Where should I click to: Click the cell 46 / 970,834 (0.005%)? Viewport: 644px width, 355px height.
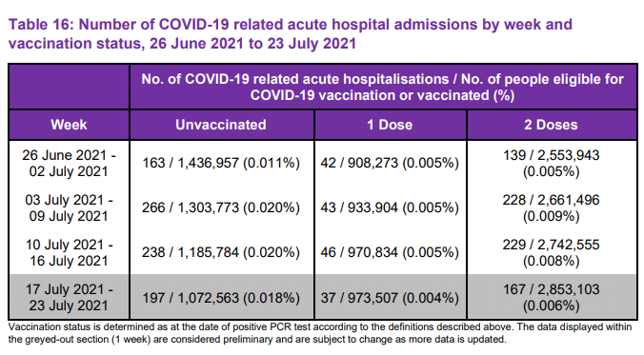(x=390, y=252)
